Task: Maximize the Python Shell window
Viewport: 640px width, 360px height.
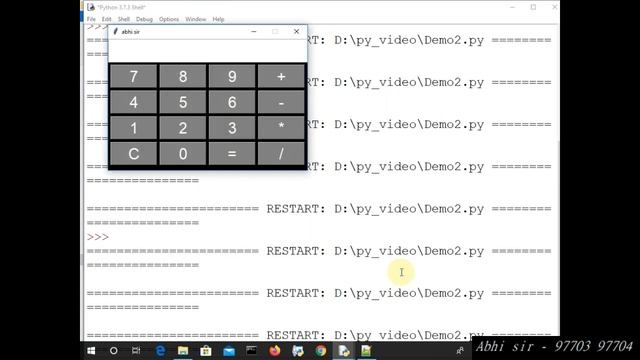Action: pos(533,7)
